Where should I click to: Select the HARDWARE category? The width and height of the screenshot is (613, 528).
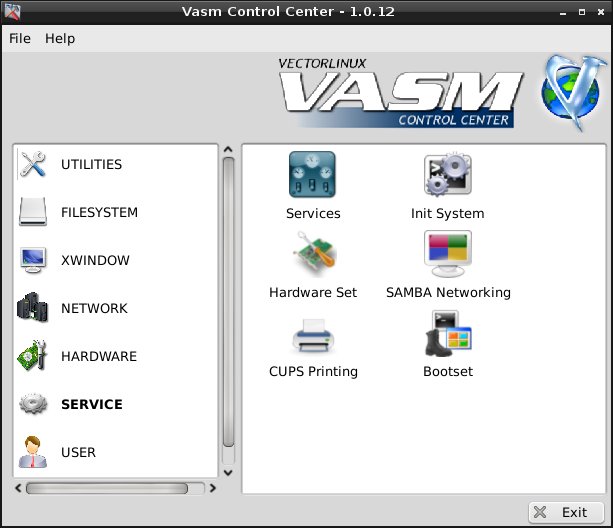(x=99, y=357)
